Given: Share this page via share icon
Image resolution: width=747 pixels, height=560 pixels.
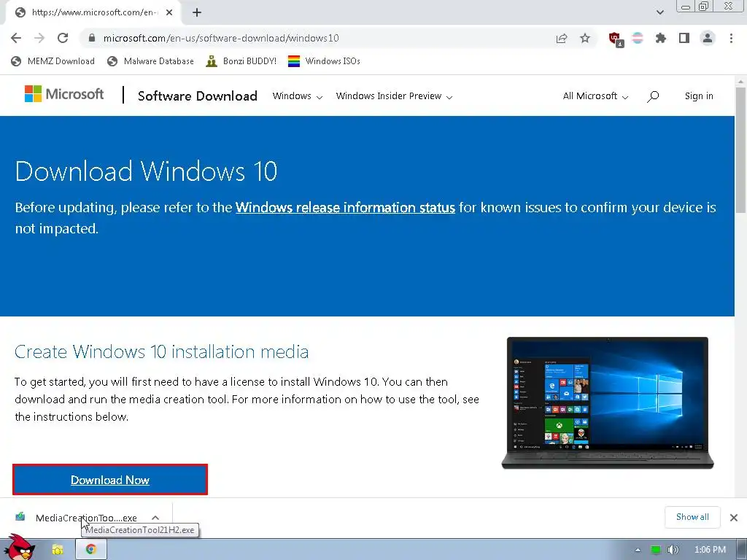Looking at the screenshot, I should pyautogui.click(x=562, y=38).
